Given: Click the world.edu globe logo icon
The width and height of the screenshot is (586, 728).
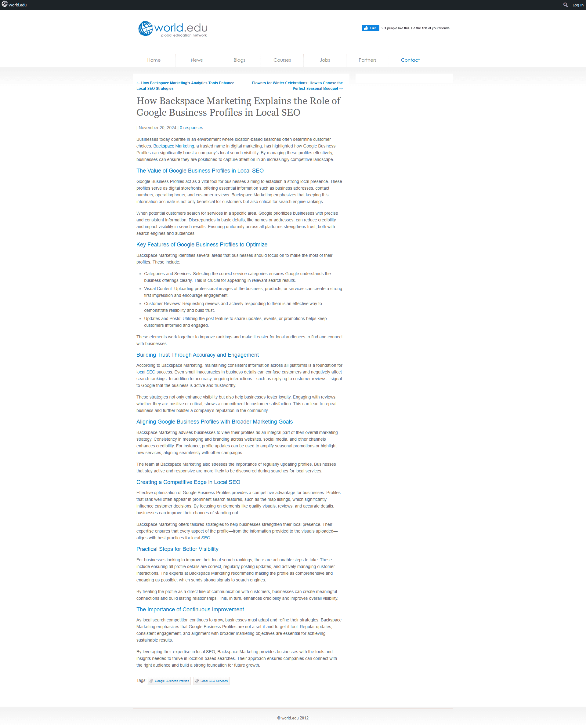Looking at the screenshot, I should tap(145, 29).
